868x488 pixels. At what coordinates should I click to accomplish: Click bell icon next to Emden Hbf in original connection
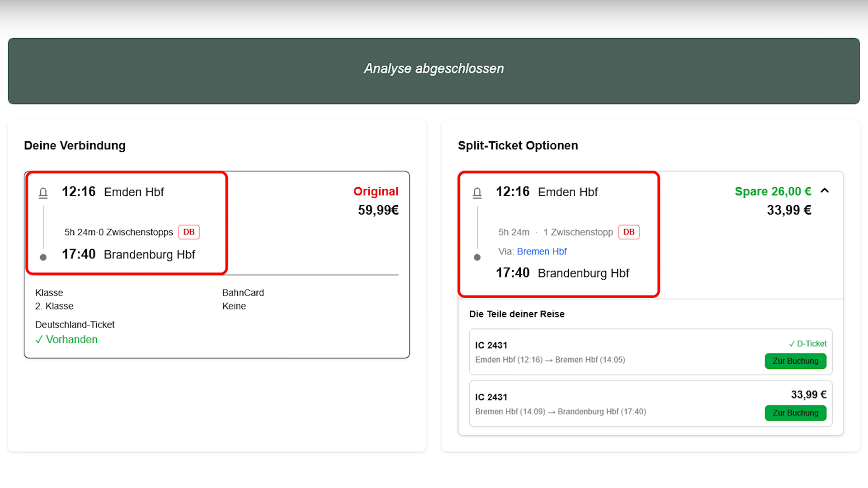pyautogui.click(x=43, y=193)
